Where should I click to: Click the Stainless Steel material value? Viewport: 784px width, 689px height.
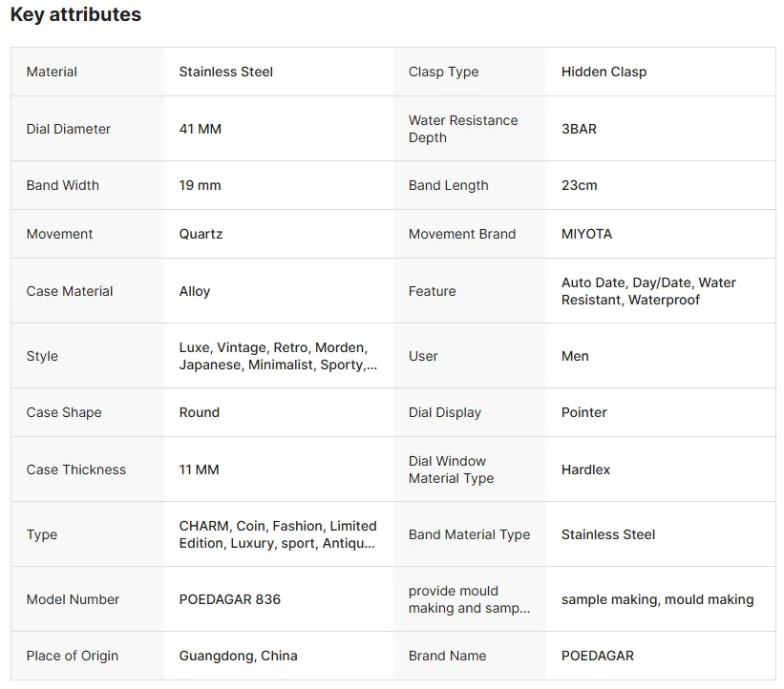click(x=226, y=72)
